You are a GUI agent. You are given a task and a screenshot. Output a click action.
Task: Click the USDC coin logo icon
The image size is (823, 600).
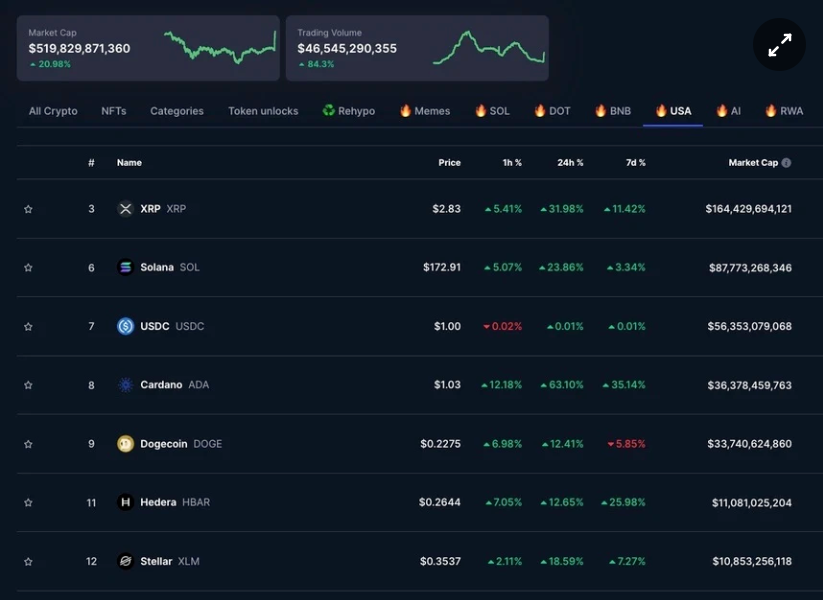point(125,326)
